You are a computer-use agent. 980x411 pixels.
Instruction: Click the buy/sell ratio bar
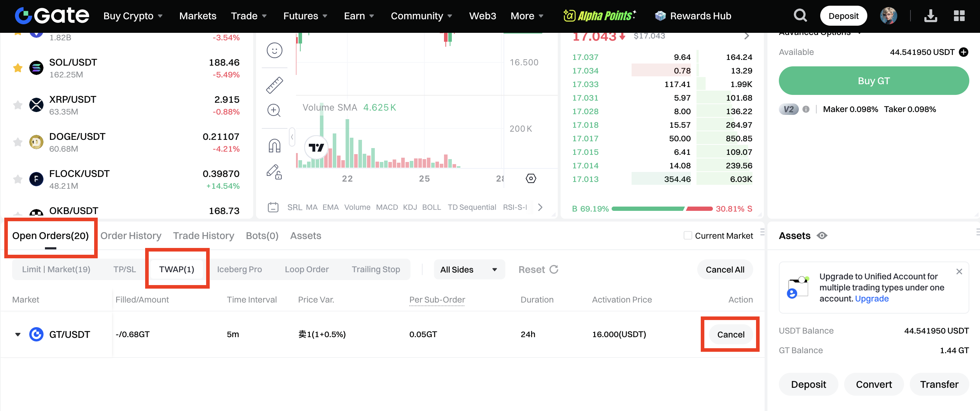(662, 209)
